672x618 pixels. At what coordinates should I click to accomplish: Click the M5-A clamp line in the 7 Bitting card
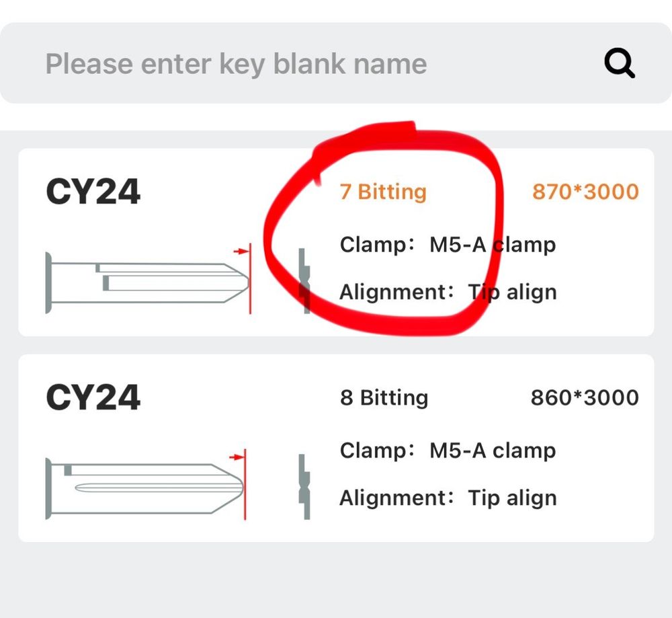[x=448, y=245]
